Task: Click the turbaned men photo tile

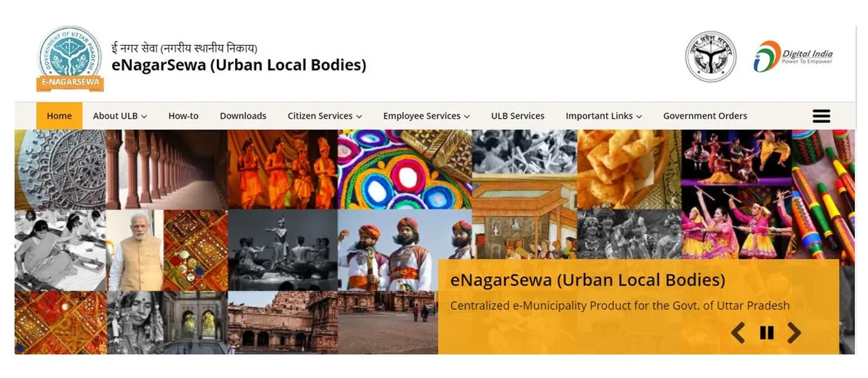Action: click(405, 251)
